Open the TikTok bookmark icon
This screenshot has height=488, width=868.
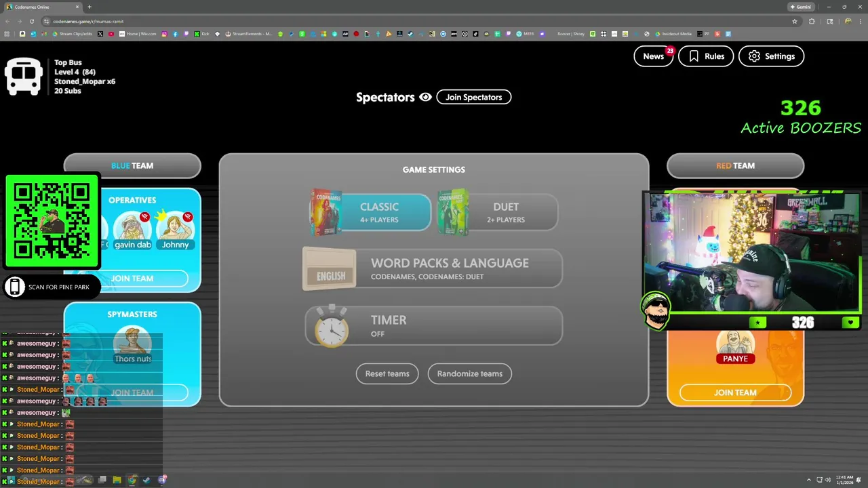[475, 34]
